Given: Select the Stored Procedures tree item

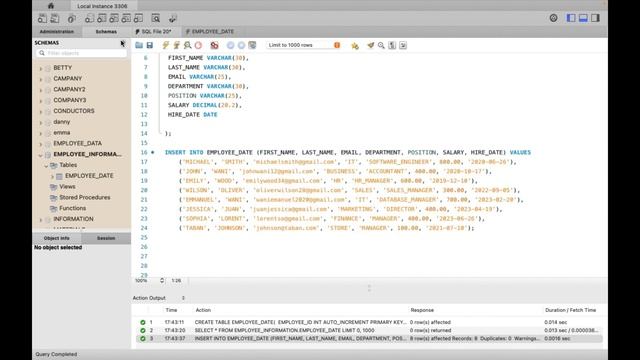Looking at the screenshot, I should pos(85,197).
